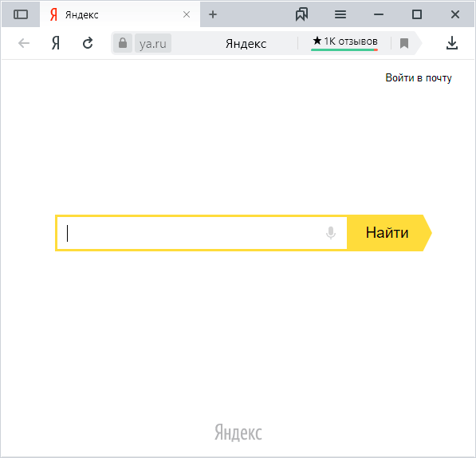Open the browser hamburger menu
The width and height of the screenshot is (476, 458).
(x=340, y=14)
